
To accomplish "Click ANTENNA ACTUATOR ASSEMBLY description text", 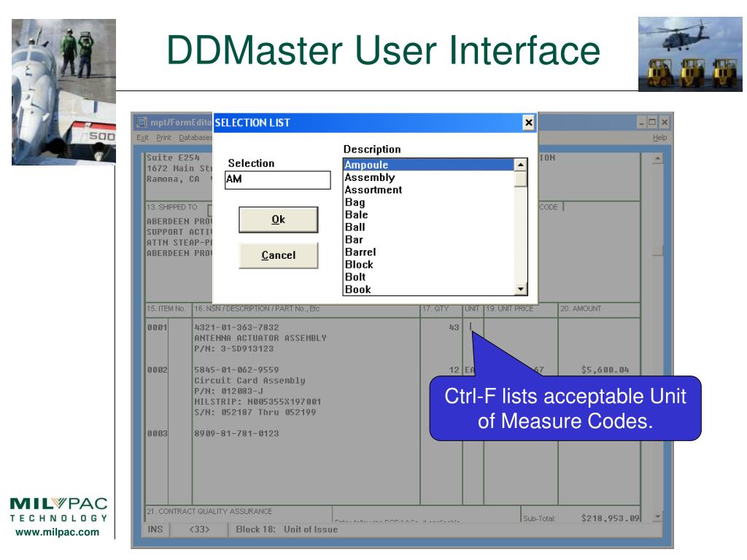I will tap(260, 338).
